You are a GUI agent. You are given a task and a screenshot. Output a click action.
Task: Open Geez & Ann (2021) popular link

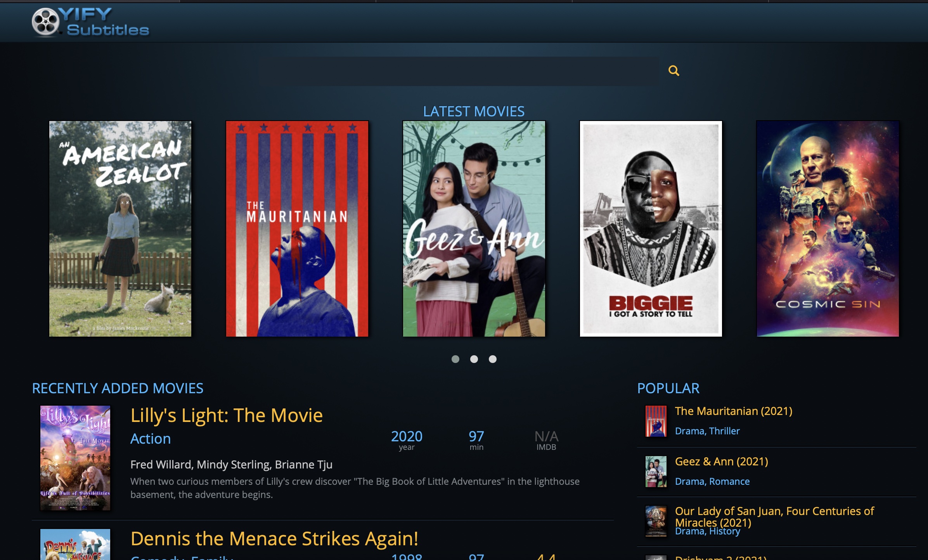coord(721,461)
